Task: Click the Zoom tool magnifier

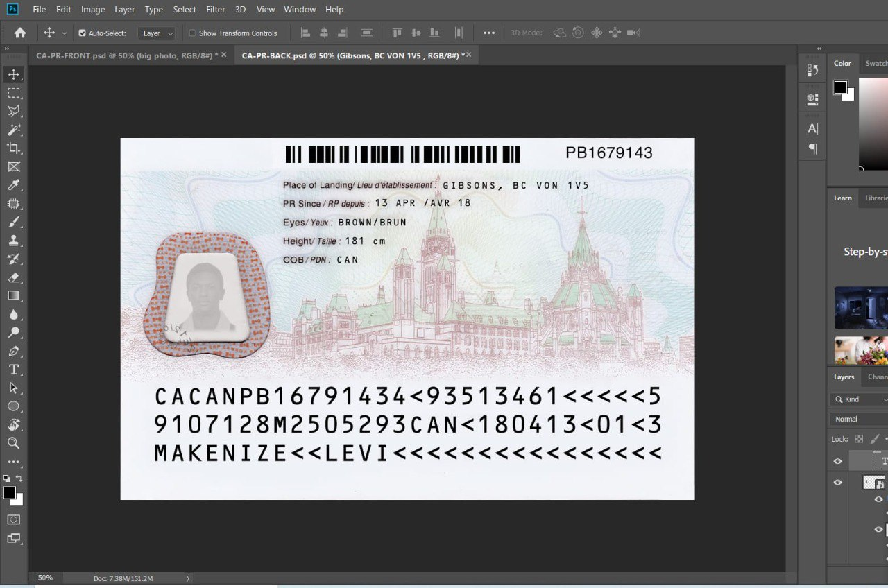Action: (13, 443)
